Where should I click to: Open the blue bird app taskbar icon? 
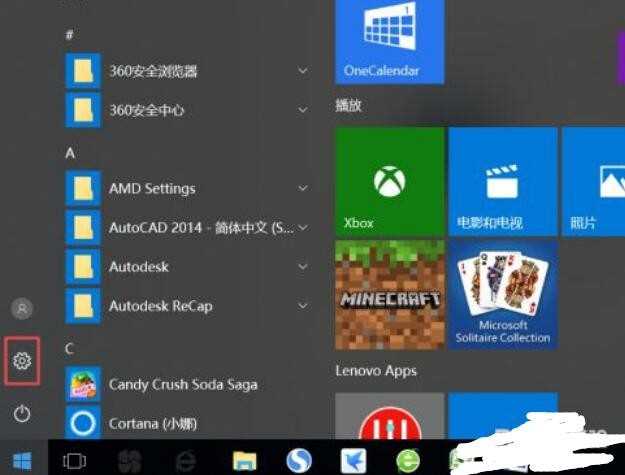point(353,461)
